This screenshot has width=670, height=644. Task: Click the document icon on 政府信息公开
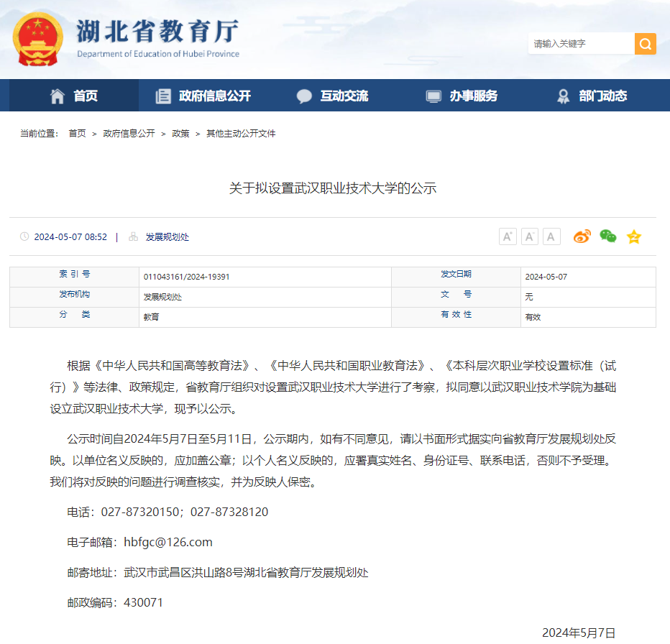point(164,95)
